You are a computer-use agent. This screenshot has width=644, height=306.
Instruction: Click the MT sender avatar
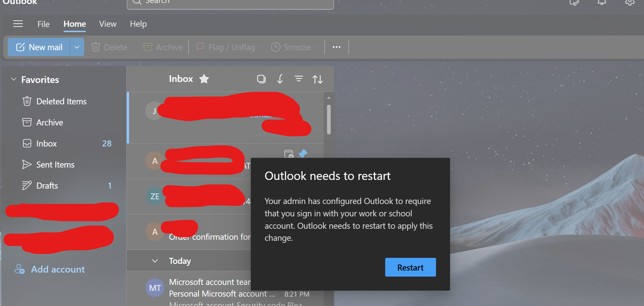click(155, 288)
